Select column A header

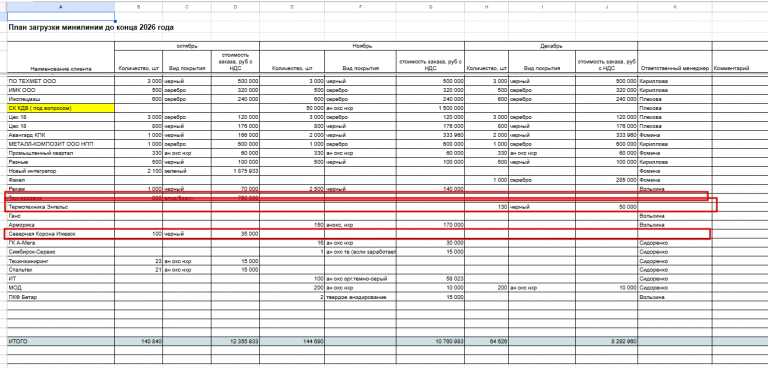(x=61, y=7)
